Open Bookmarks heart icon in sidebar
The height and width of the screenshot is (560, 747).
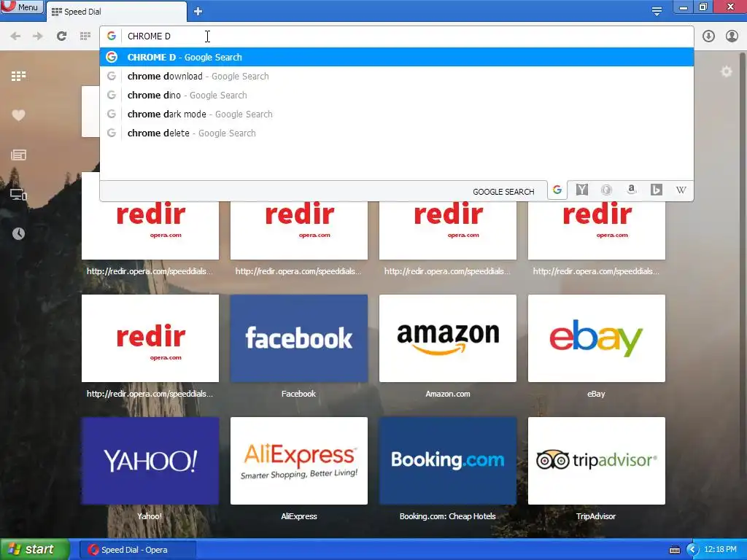pos(18,115)
